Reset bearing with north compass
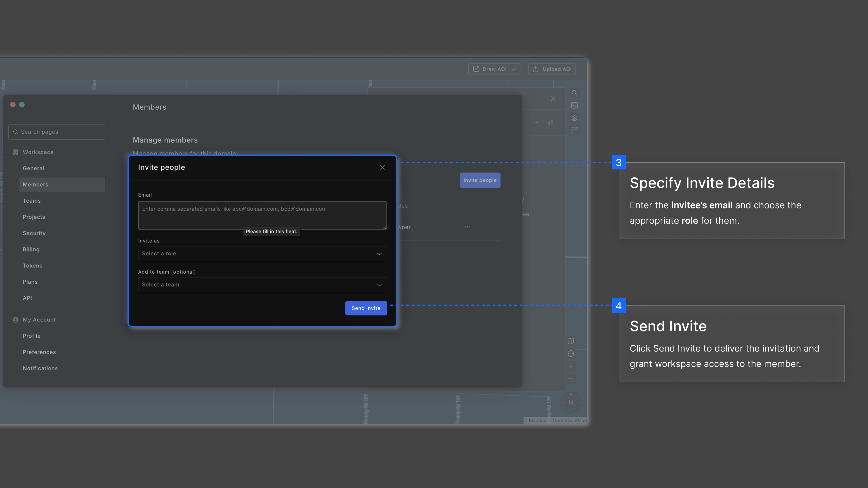868x488 pixels. pos(571,402)
